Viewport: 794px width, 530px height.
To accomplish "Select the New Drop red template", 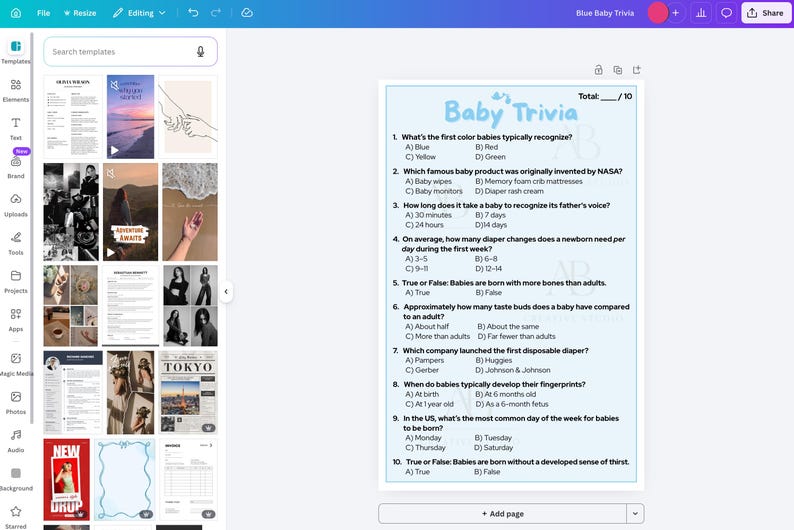I will point(66,479).
